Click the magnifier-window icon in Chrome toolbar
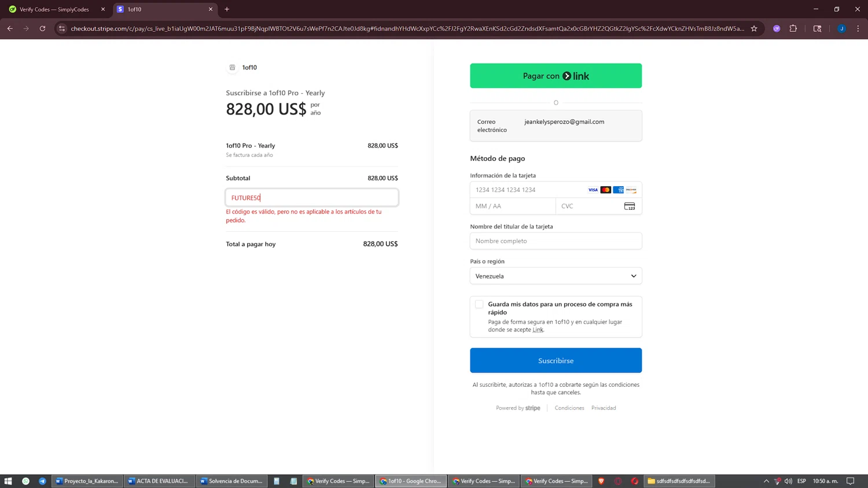868x488 pixels. 817,28
